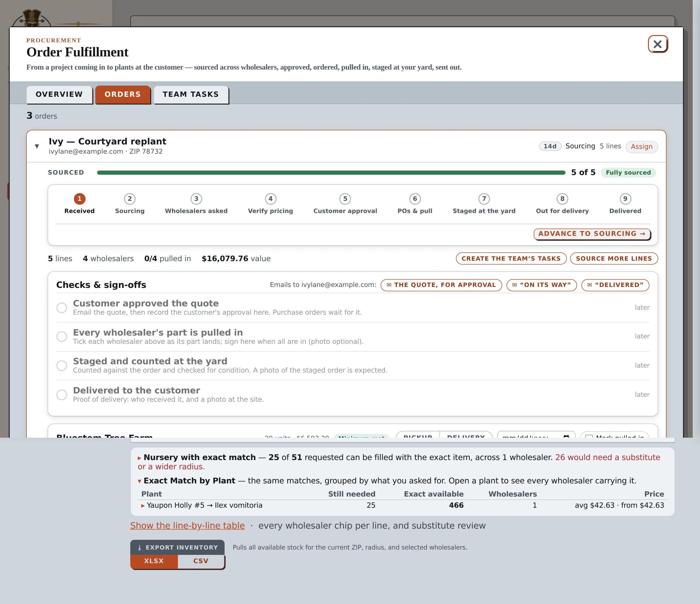Select step 9 Delivered circle

(x=625, y=199)
